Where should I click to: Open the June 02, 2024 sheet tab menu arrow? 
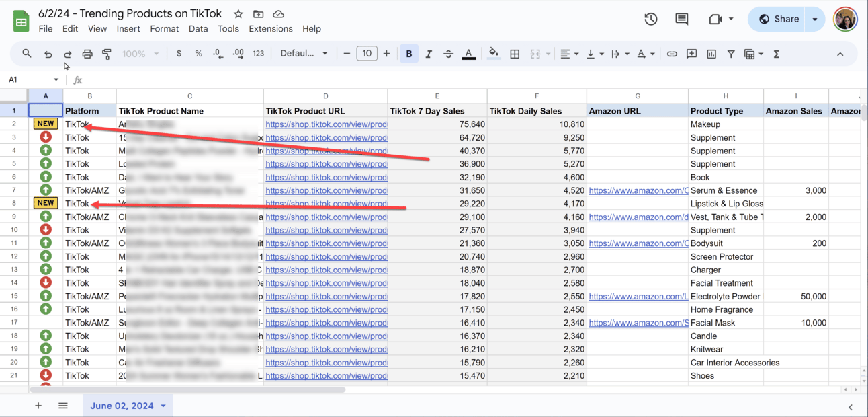pyautogui.click(x=163, y=406)
